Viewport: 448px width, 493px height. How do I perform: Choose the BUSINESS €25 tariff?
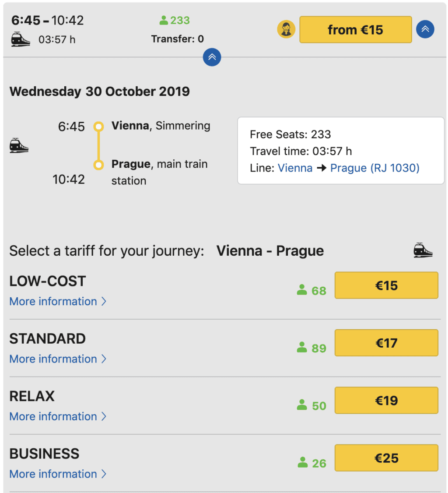[386, 458]
